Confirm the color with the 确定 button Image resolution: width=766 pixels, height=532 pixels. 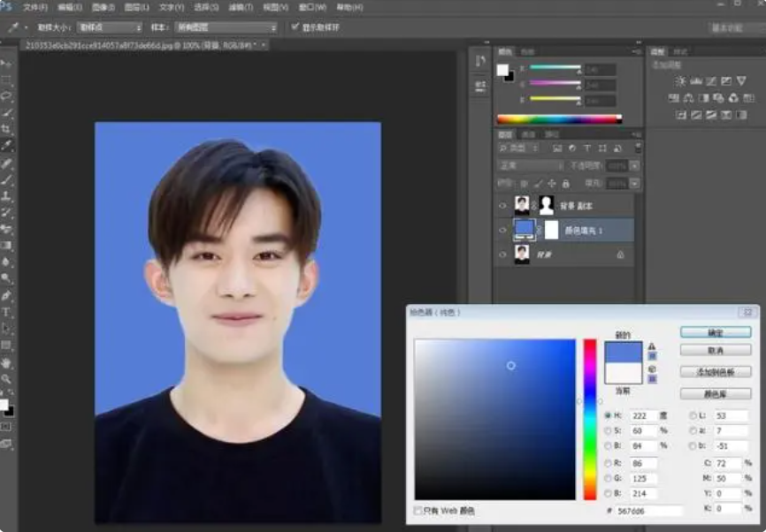coord(716,332)
